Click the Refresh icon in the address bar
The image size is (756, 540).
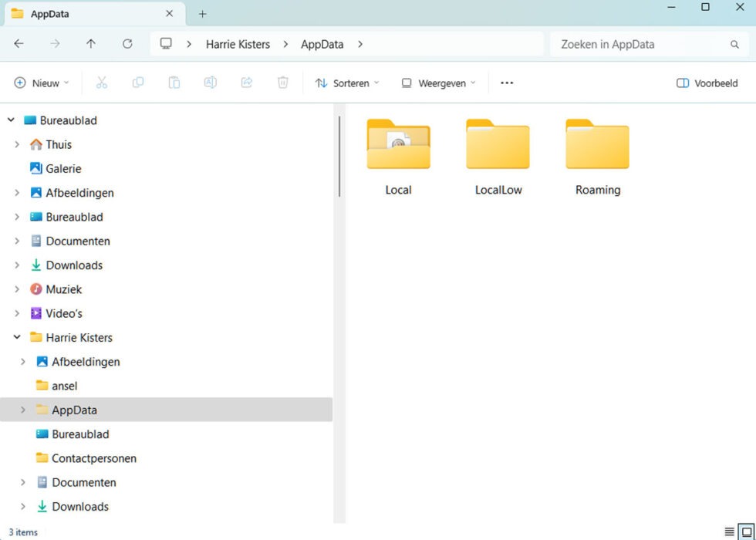pos(127,44)
